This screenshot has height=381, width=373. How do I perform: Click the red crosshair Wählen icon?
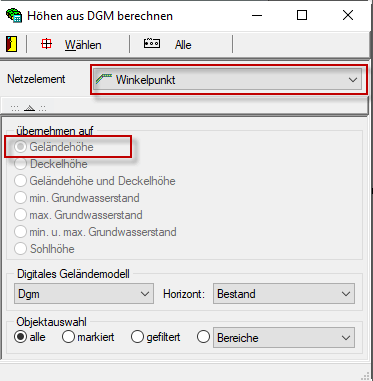tap(46, 44)
